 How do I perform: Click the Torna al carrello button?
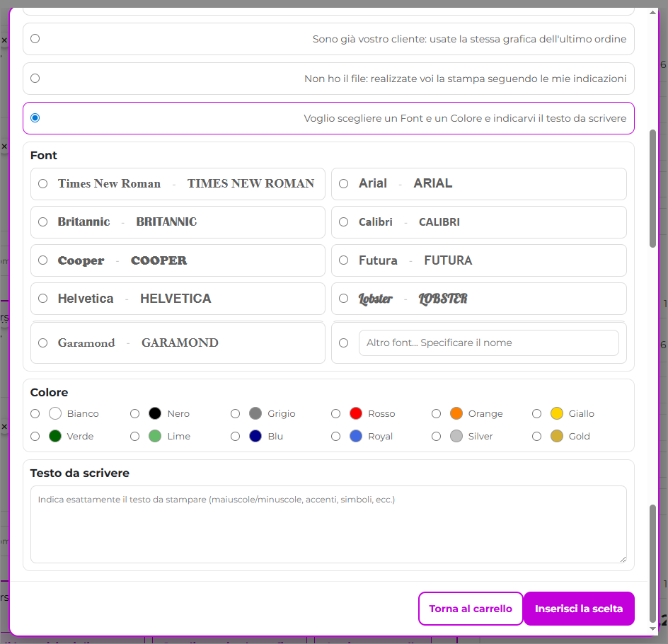point(471,609)
